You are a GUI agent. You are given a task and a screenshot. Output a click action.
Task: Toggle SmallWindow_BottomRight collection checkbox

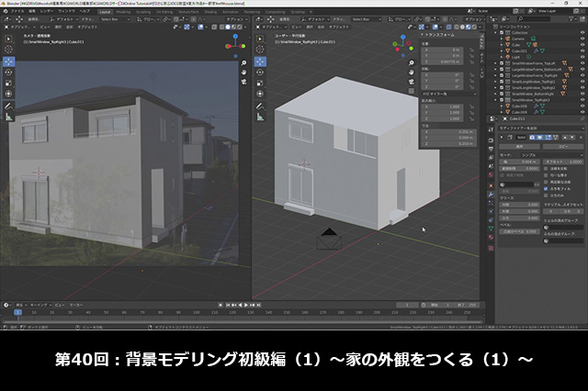502,94
